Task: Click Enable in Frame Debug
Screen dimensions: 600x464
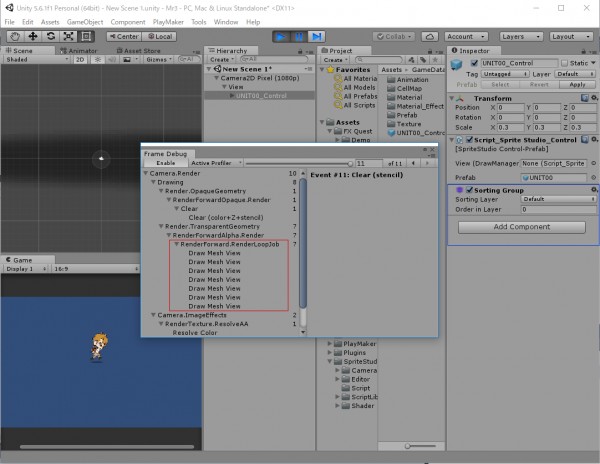Action: pos(165,163)
